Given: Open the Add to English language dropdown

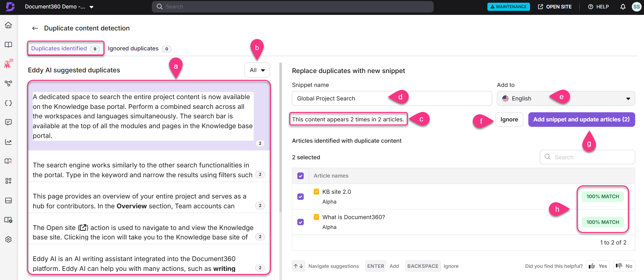Looking at the screenshot, I should coord(566,98).
